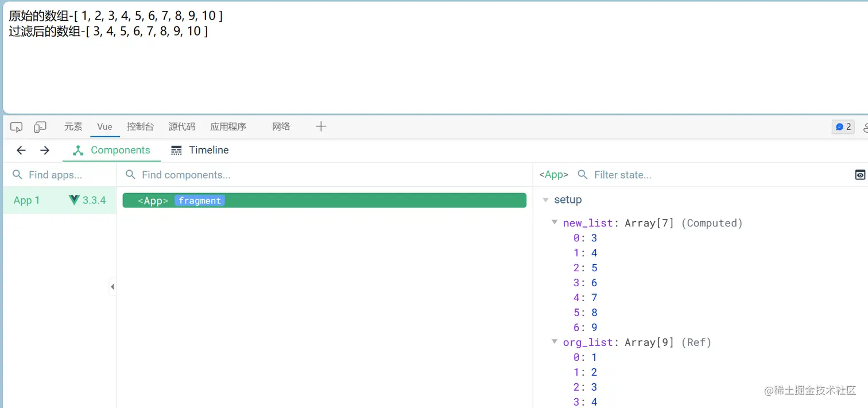Click the Array[9] (Ref) label

(668, 342)
